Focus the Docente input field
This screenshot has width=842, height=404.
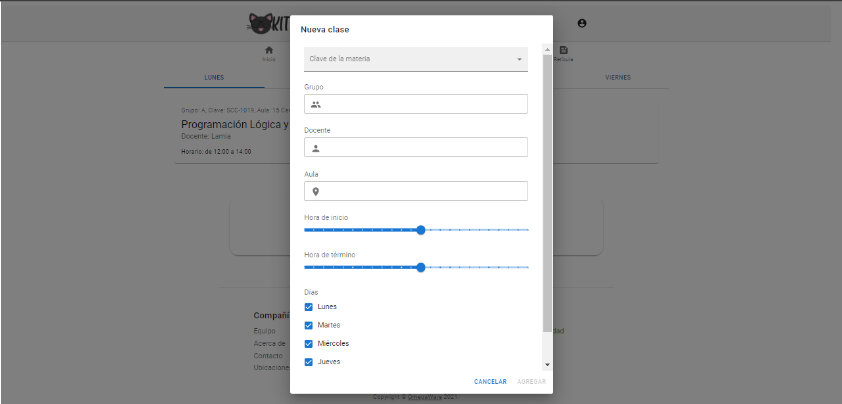point(416,148)
